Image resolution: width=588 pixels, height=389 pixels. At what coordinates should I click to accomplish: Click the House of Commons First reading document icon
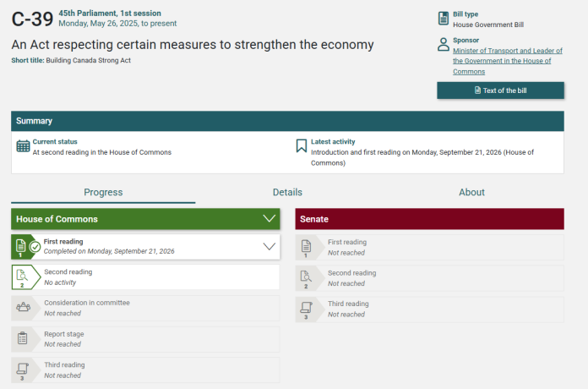20,245
